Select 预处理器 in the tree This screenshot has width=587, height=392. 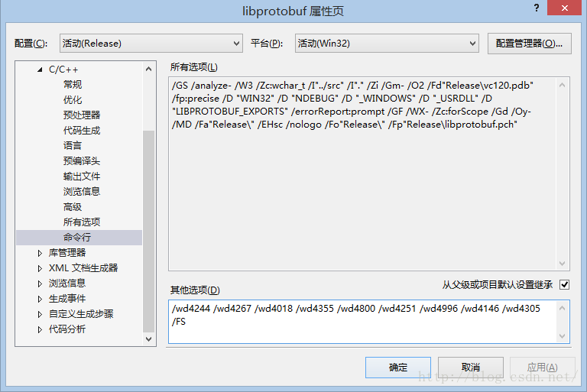[x=82, y=115]
